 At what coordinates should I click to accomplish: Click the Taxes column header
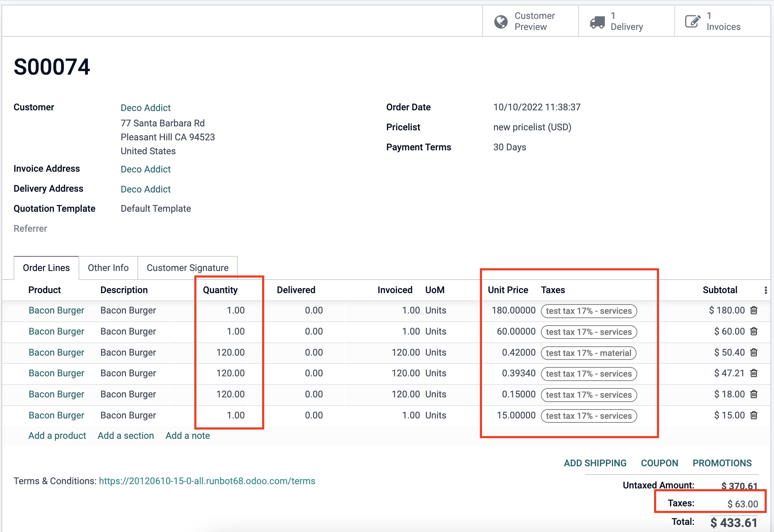pos(553,290)
